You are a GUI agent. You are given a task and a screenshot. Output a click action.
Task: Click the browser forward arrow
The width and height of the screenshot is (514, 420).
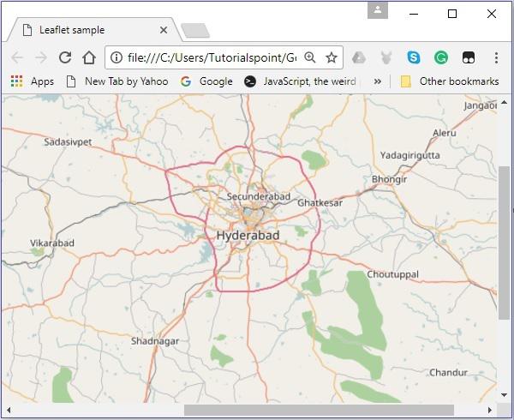tap(41, 57)
